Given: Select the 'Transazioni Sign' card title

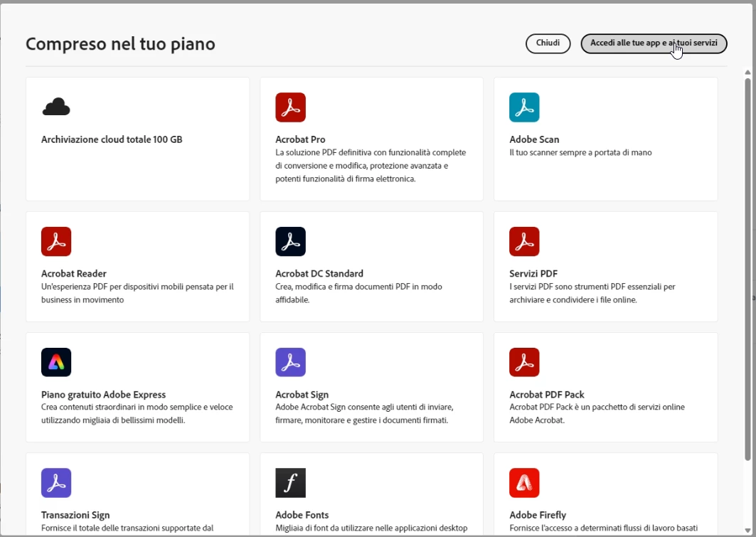Looking at the screenshot, I should pyautogui.click(x=75, y=515).
